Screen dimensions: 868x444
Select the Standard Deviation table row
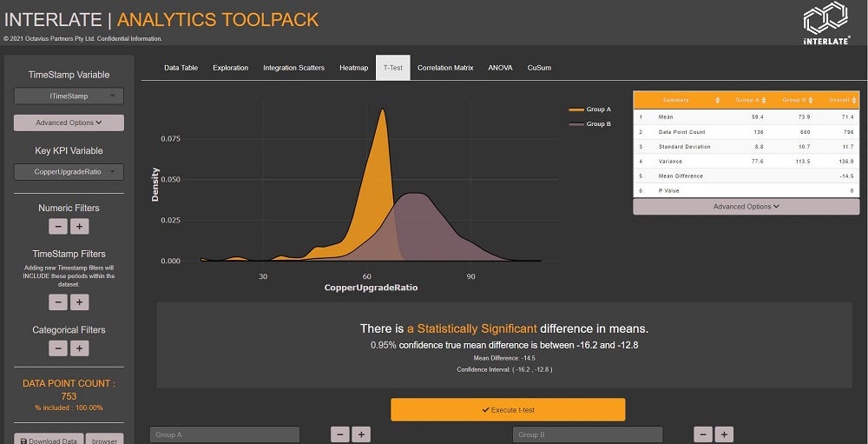(x=746, y=146)
